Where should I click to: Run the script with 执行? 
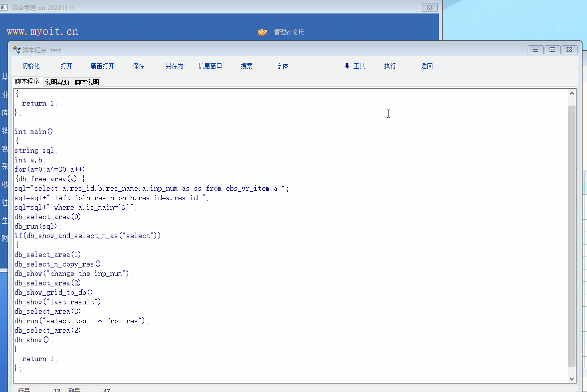click(x=390, y=66)
